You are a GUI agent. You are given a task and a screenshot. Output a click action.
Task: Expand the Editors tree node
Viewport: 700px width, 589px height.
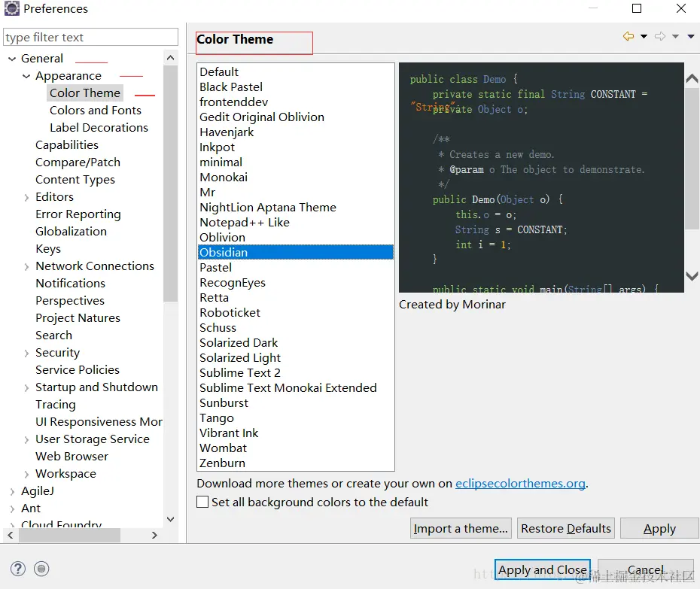tap(26, 197)
